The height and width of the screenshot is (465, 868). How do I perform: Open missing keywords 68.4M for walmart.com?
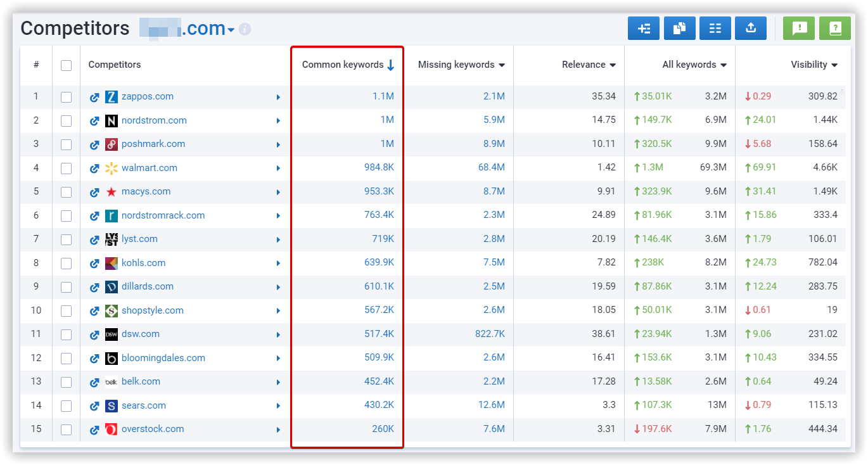click(492, 168)
